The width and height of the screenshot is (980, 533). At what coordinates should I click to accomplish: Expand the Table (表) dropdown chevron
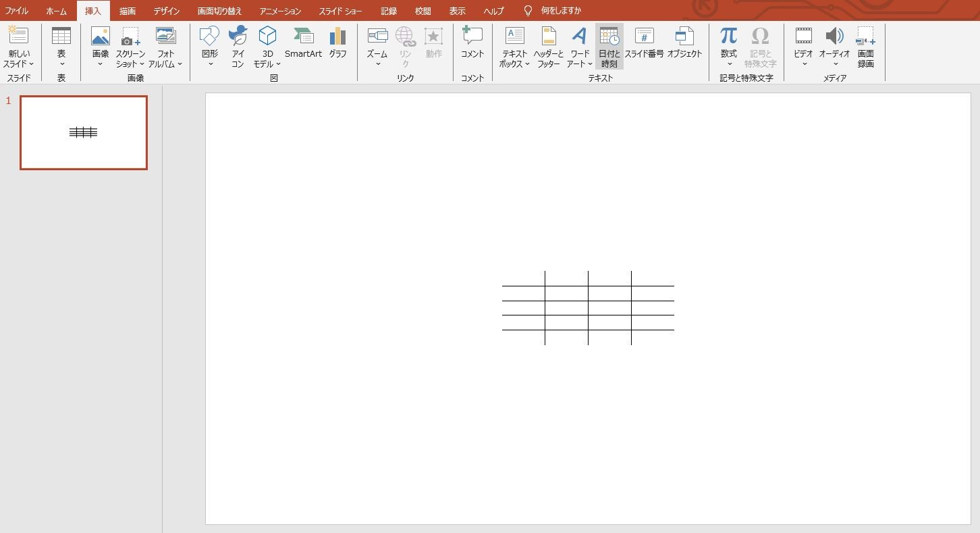(x=61, y=64)
